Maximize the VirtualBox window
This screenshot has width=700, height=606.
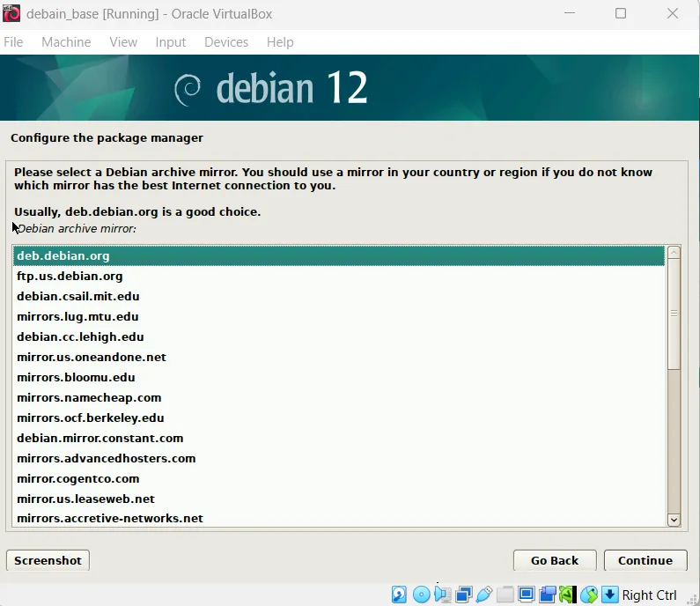[621, 13]
